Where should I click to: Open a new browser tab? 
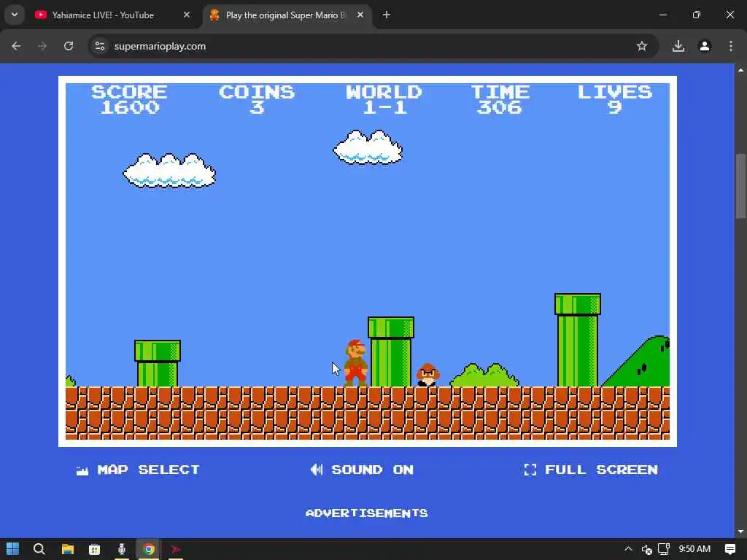point(387,15)
